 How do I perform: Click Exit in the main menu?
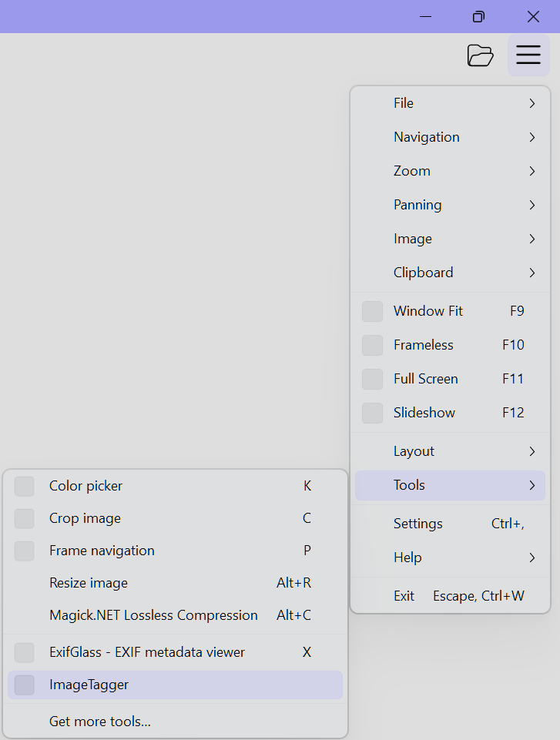click(404, 596)
